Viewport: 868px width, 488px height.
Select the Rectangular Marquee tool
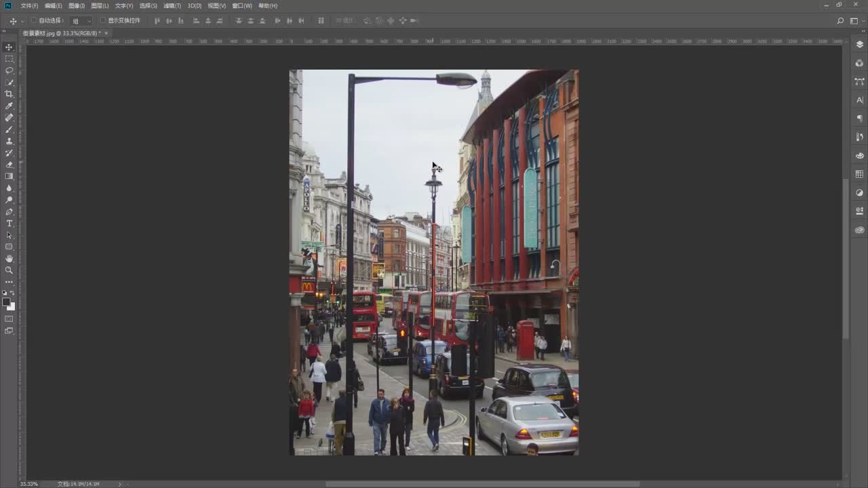[x=9, y=59]
